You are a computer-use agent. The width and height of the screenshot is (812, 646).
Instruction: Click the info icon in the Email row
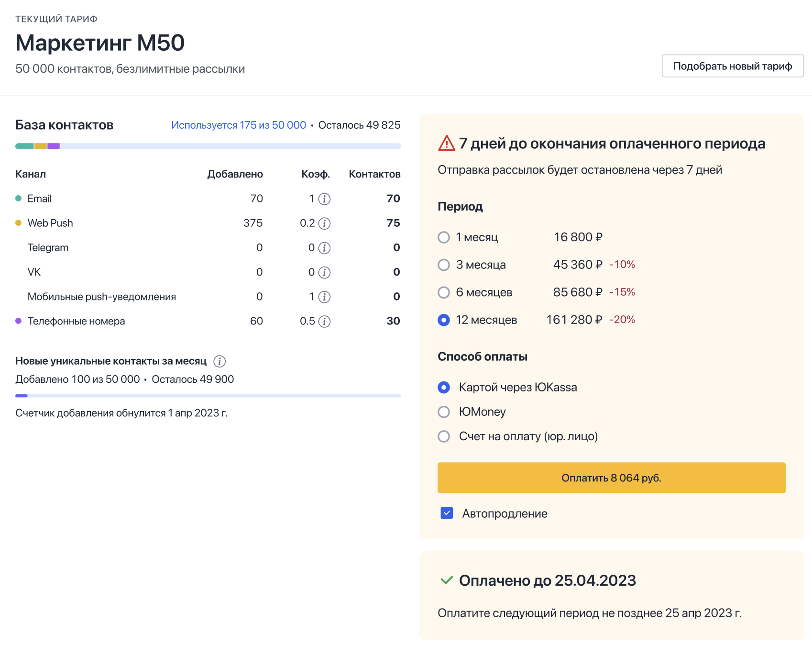click(324, 199)
